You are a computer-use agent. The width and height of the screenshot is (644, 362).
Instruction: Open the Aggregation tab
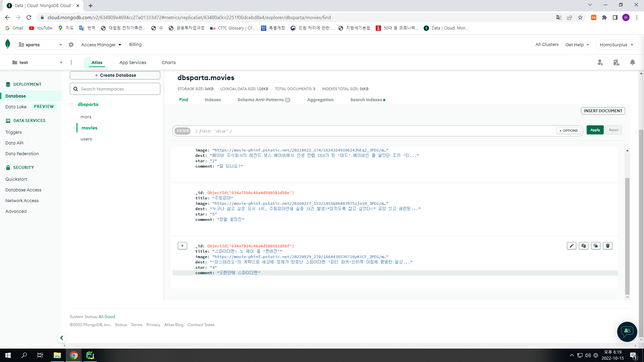(x=320, y=100)
